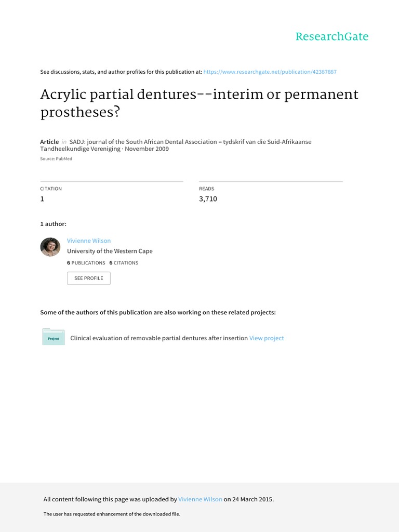Click the 3,710 reads count

tap(208, 199)
